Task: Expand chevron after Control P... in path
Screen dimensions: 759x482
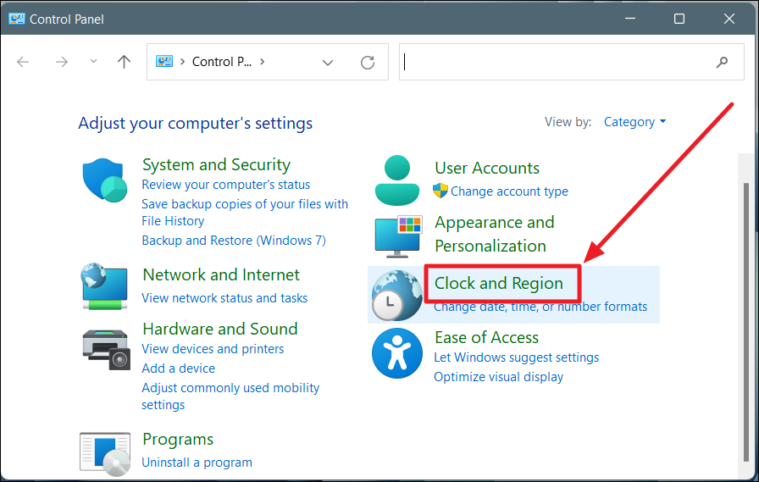Action: 262,61
